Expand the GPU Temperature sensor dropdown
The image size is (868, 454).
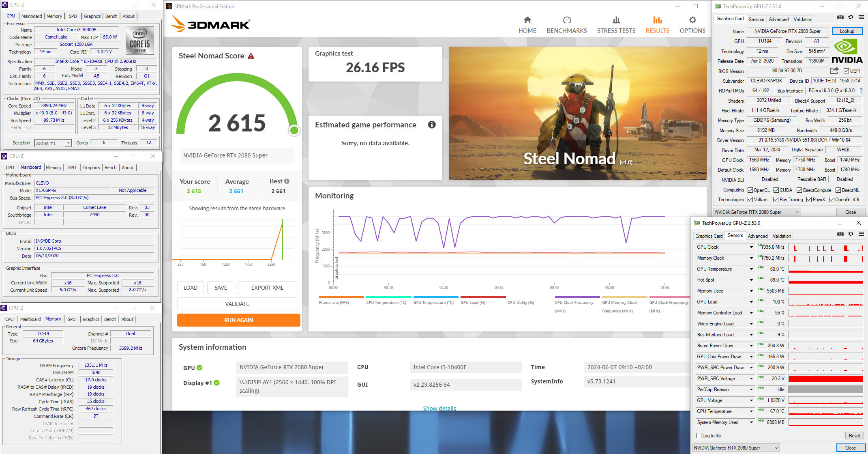751,269
